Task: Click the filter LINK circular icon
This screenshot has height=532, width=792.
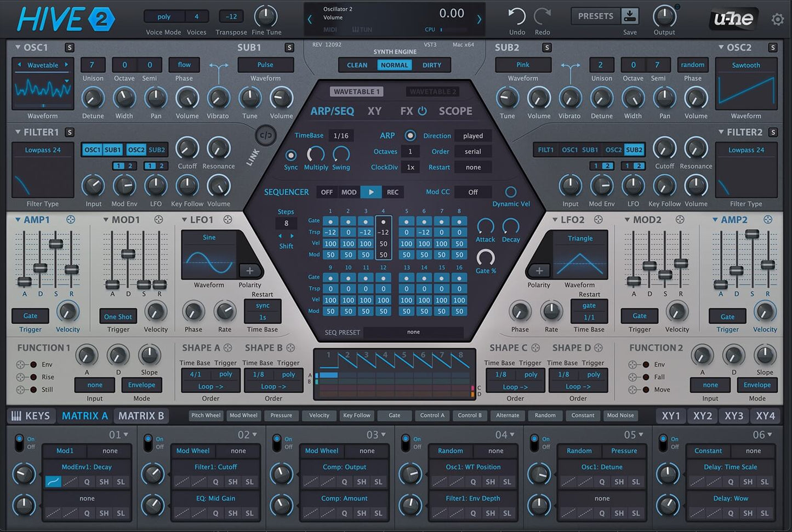Action: [266, 135]
